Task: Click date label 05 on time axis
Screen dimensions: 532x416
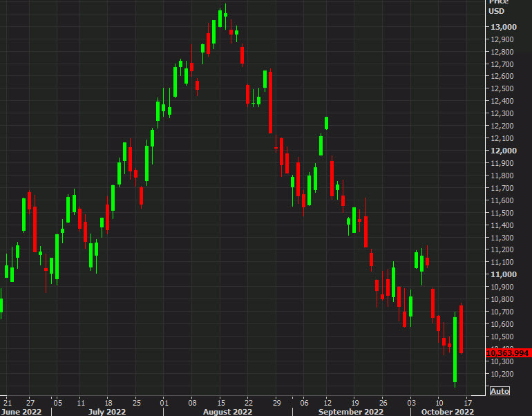Action: point(57,403)
